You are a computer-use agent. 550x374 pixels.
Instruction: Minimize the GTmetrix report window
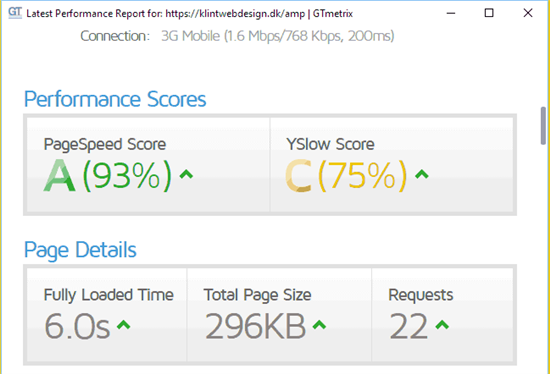click(x=451, y=13)
